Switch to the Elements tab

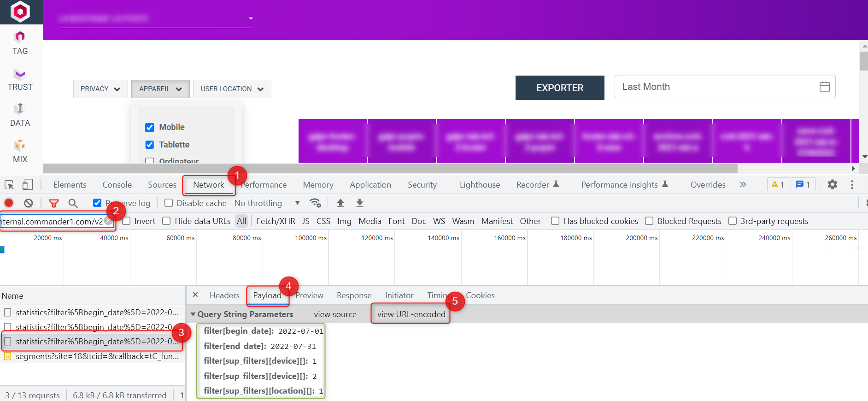70,185
